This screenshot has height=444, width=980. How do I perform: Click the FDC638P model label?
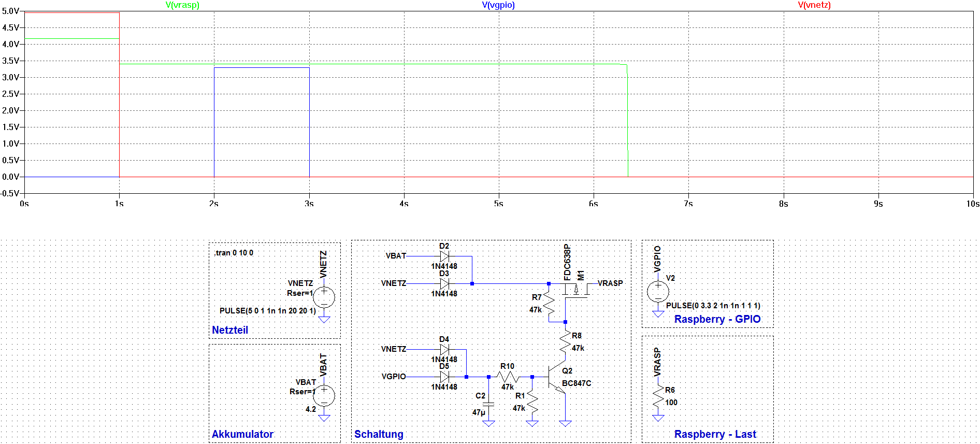pos(567,262)
